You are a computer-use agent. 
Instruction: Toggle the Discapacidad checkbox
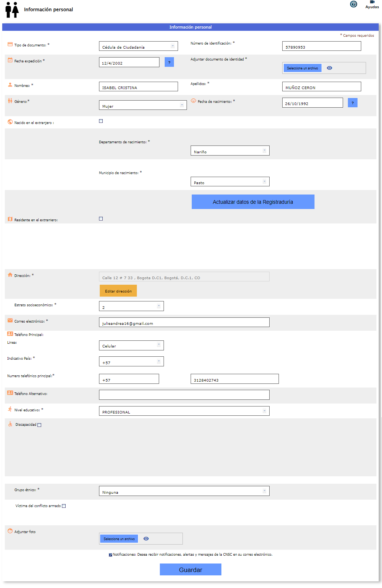39,425
